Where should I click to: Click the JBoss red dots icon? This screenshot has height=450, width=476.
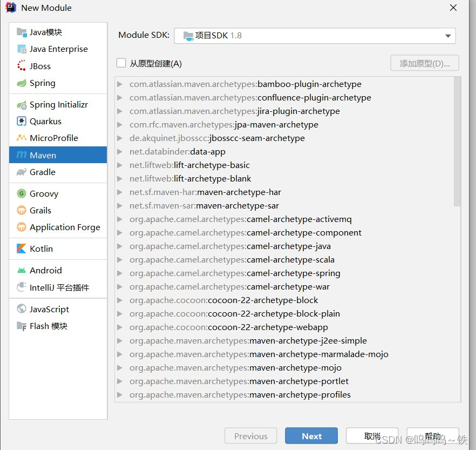click(x=22, y=65)
